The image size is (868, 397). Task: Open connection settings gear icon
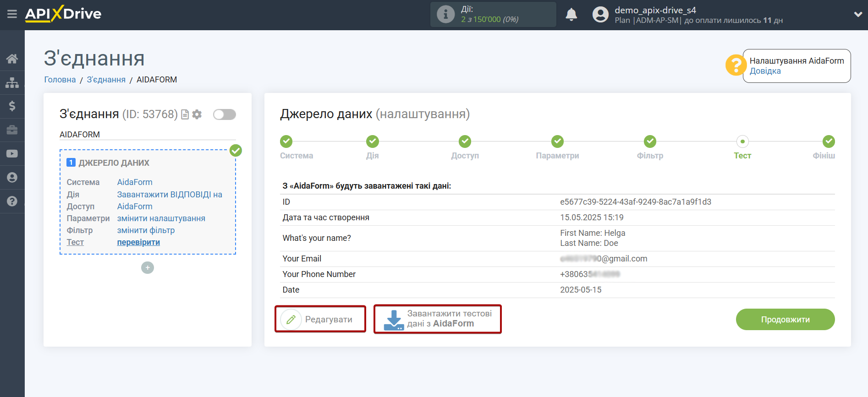(x=197, y=114)
